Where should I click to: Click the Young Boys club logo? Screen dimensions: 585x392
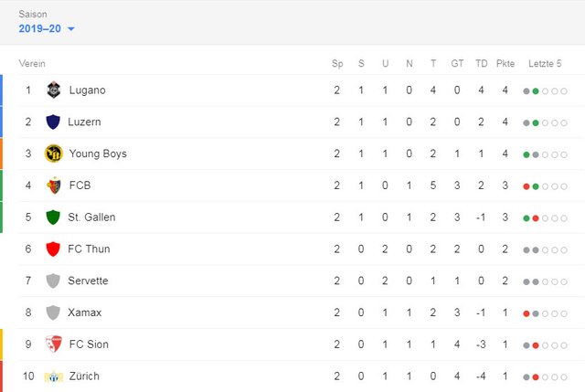(x=53, y=154)
